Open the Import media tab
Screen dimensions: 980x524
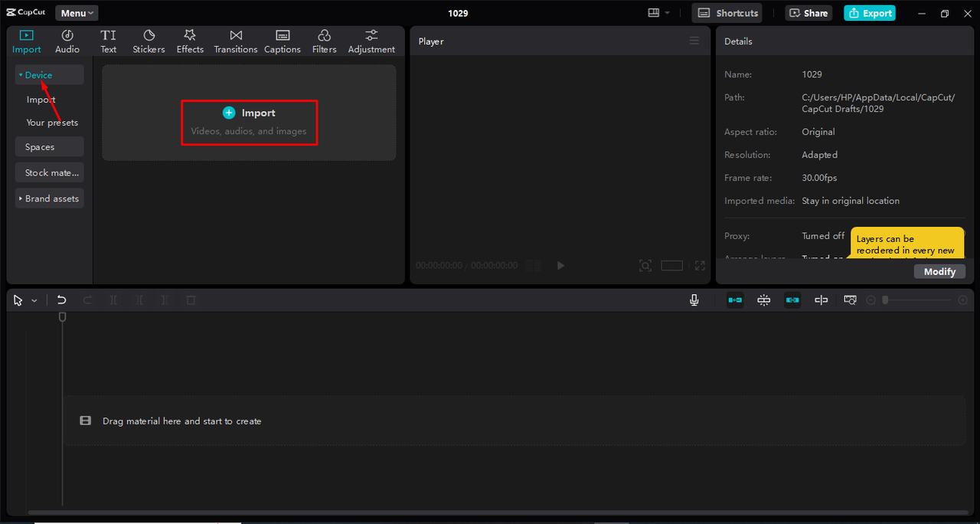(27, 41)
